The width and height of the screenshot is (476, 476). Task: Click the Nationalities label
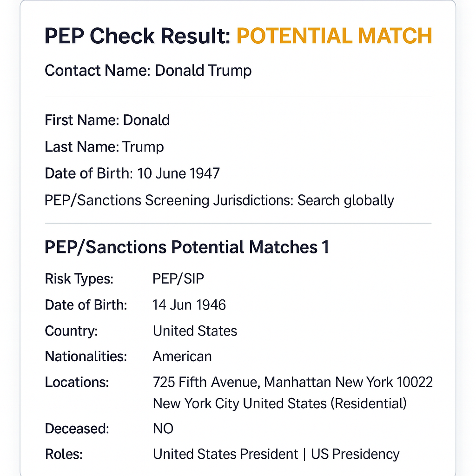coord(86,357)
